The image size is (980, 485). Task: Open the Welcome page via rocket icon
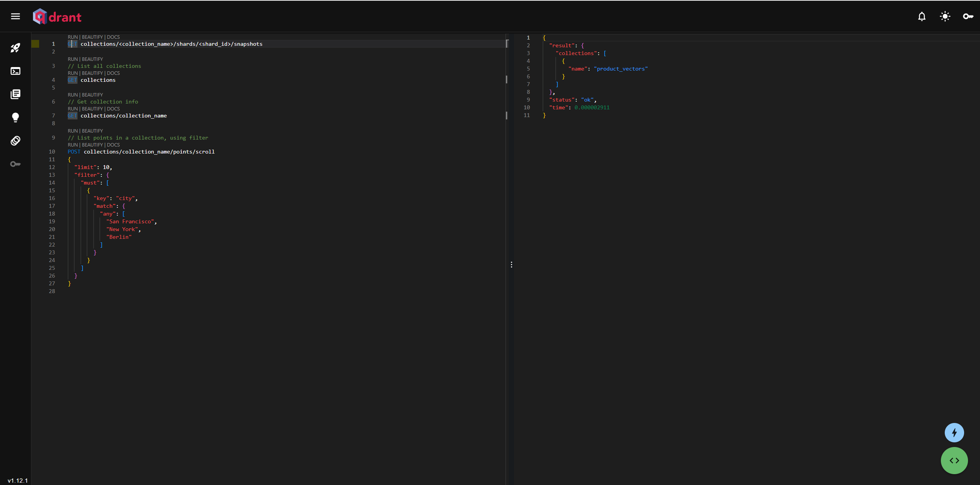click(15, 48)
